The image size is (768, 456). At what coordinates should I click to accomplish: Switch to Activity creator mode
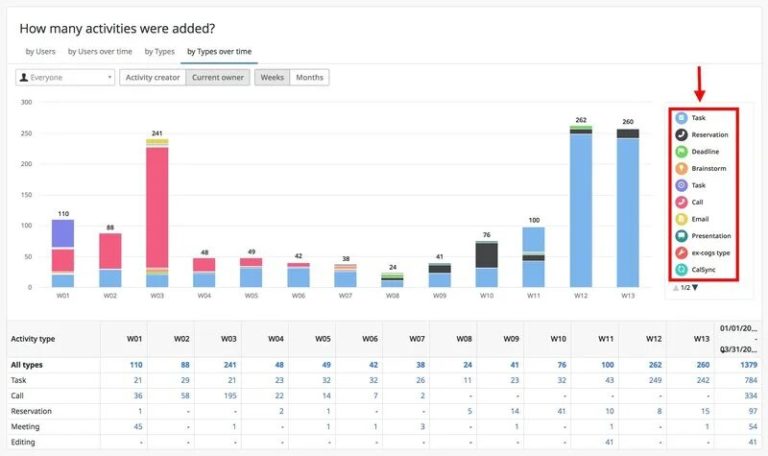152,77
